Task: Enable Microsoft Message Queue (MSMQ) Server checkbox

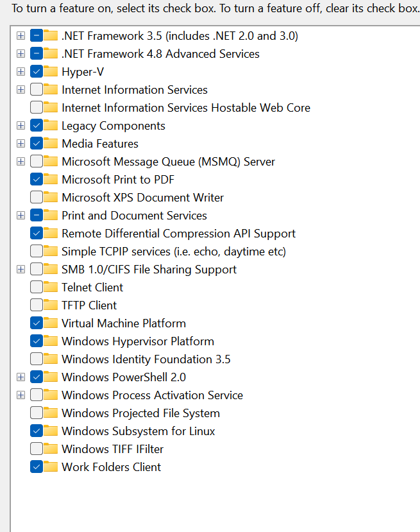Action: pos(37,162)
